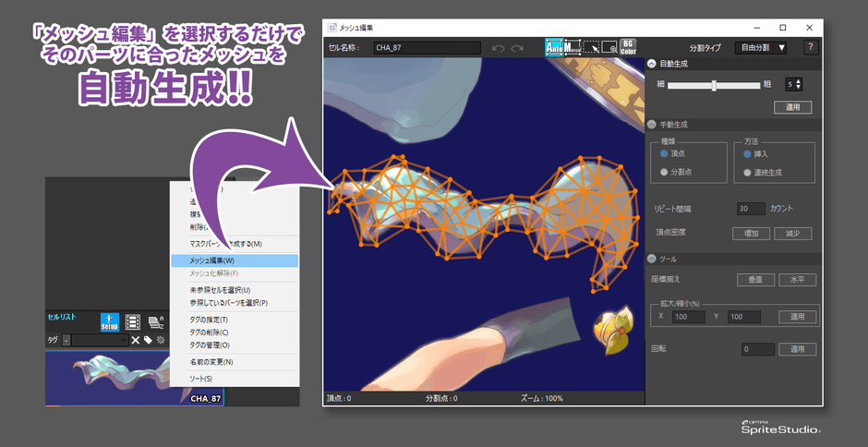868x447 pixels.
Task: Collapse the ツール section
Action: pyautogui.click(x=652, y=260)
